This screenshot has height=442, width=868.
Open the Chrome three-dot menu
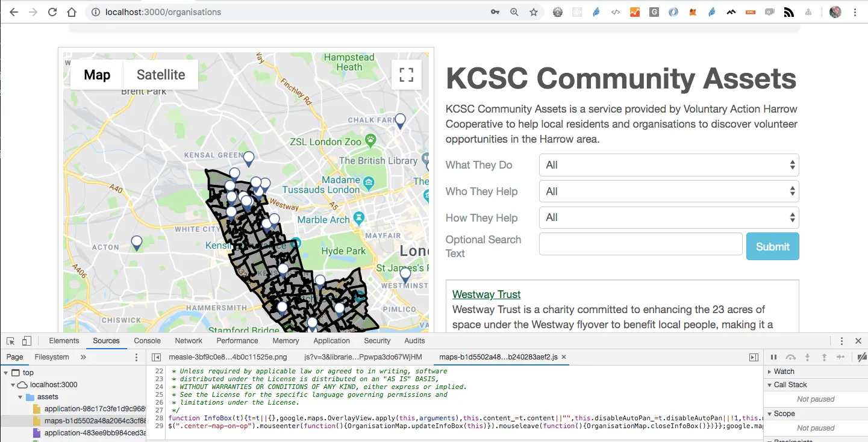click(x=855, y=12)
